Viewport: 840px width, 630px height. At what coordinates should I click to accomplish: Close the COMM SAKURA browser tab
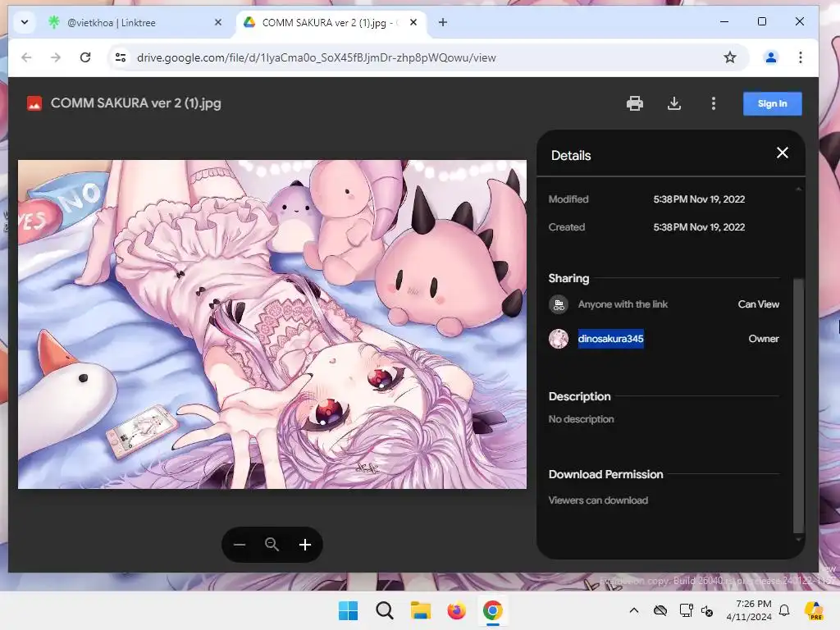(x=413, y=22)
